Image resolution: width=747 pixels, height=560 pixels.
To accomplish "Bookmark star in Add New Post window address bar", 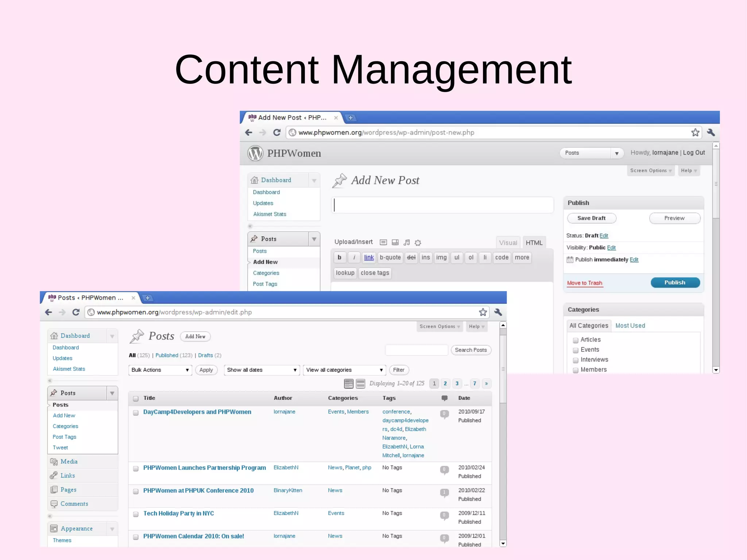I will [x=695, y=132].
